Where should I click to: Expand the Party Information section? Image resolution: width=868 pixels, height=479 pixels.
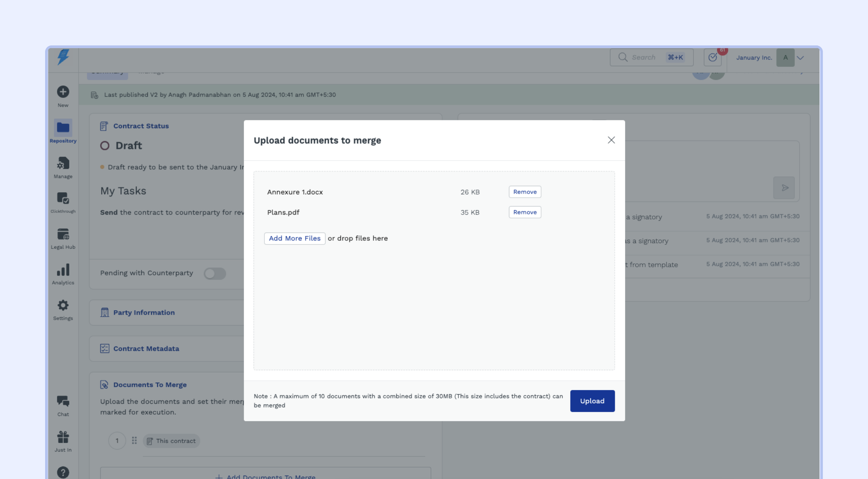(144, 313)
